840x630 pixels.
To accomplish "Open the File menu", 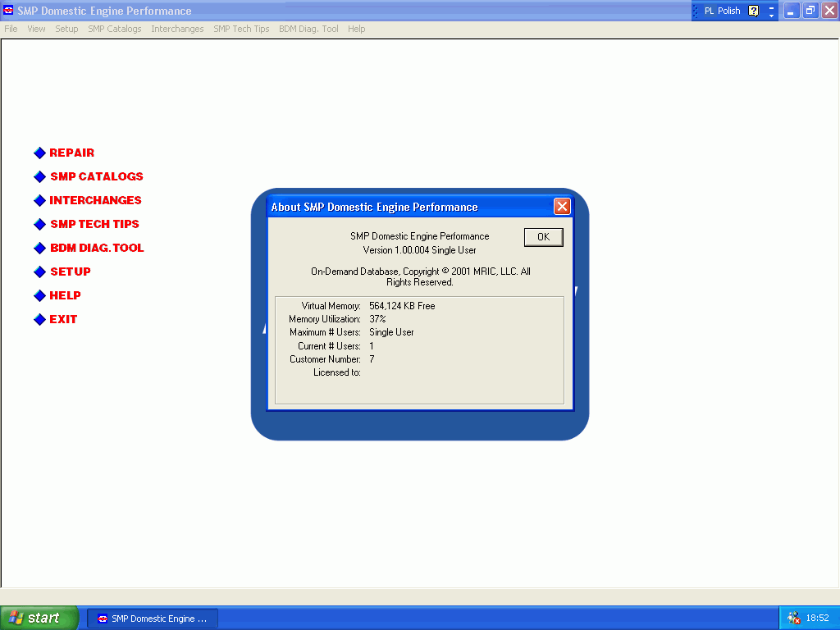I will (x=11, y=29).
